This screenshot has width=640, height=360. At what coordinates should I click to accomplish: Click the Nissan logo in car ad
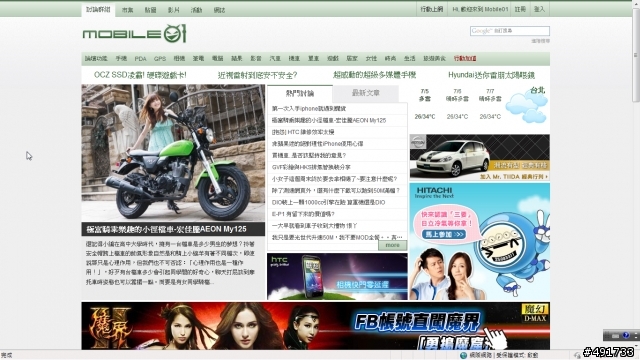418,142
